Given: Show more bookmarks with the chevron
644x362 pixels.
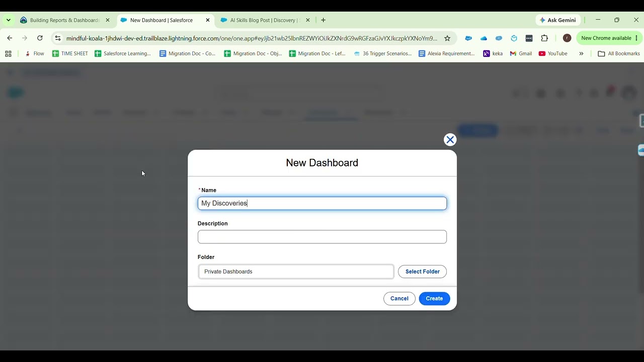Looking at the screenshot, I should click(x=581, y=53).
